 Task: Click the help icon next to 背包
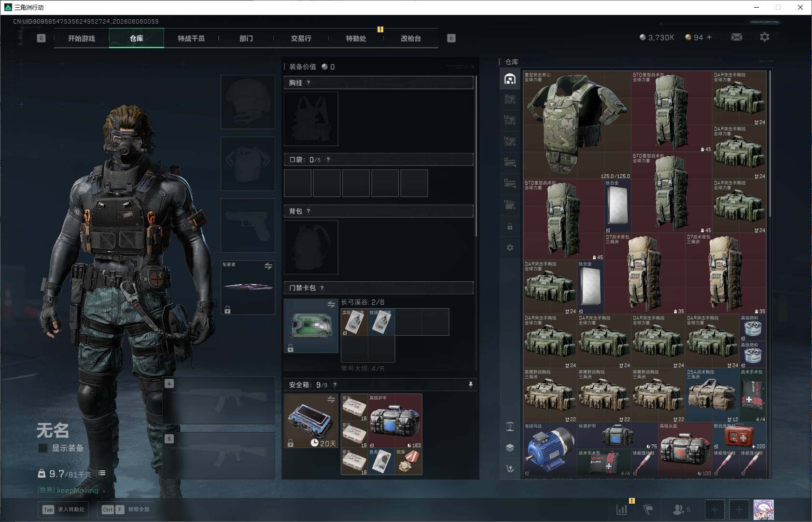coord(308,211)
